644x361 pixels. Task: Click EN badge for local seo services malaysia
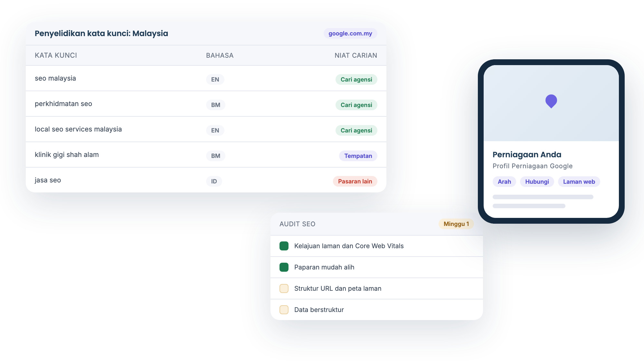click(x=215, y=130)
